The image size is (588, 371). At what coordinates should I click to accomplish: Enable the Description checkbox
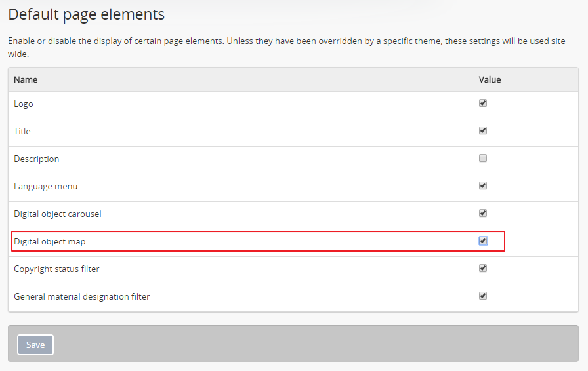483,158
